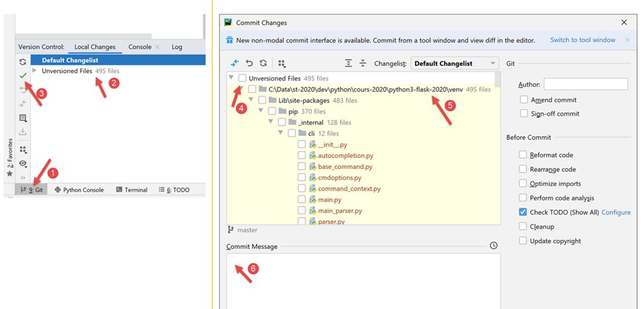Click the Refresh icon in Version Control sidebar

tap(23, 62)
